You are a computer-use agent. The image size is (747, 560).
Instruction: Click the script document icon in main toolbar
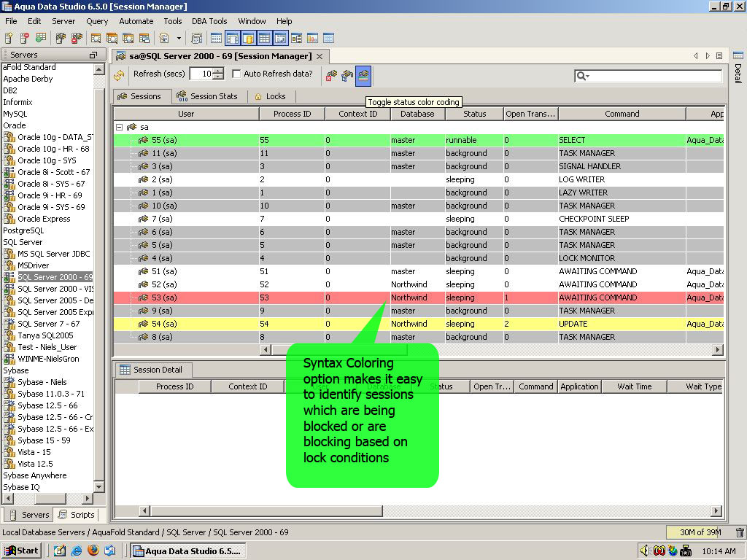point(164,38)
